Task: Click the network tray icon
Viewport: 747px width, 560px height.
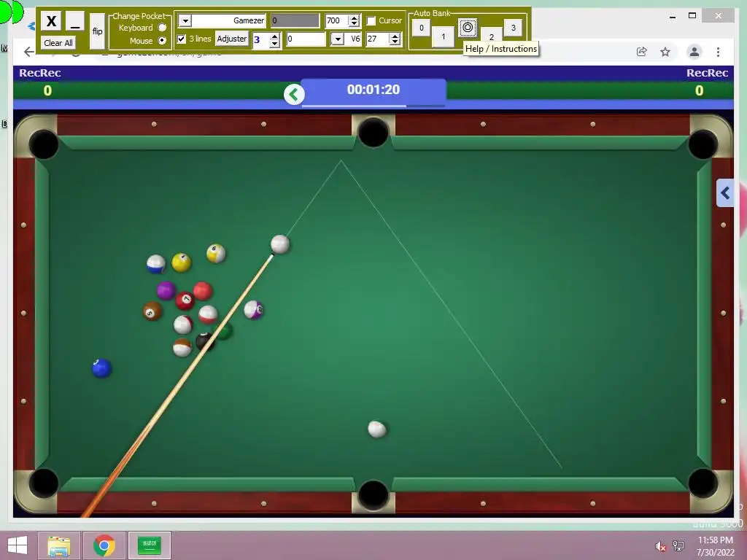Action: click(x=678, y=546)
